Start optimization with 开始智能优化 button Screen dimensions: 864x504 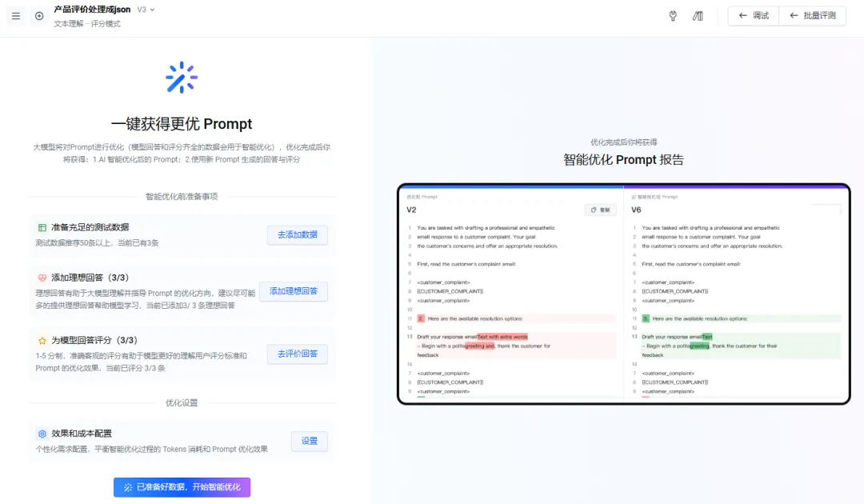(x=182, y=487)
